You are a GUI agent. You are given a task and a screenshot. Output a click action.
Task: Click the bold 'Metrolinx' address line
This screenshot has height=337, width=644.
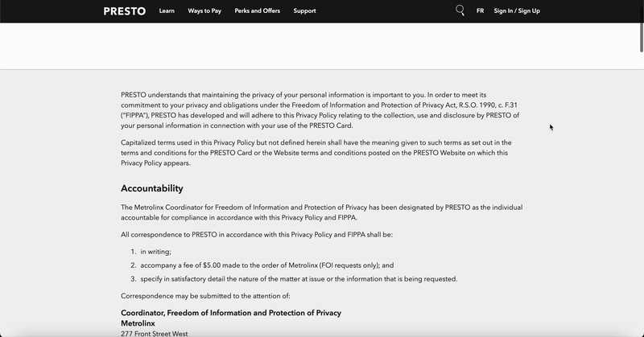138,323
